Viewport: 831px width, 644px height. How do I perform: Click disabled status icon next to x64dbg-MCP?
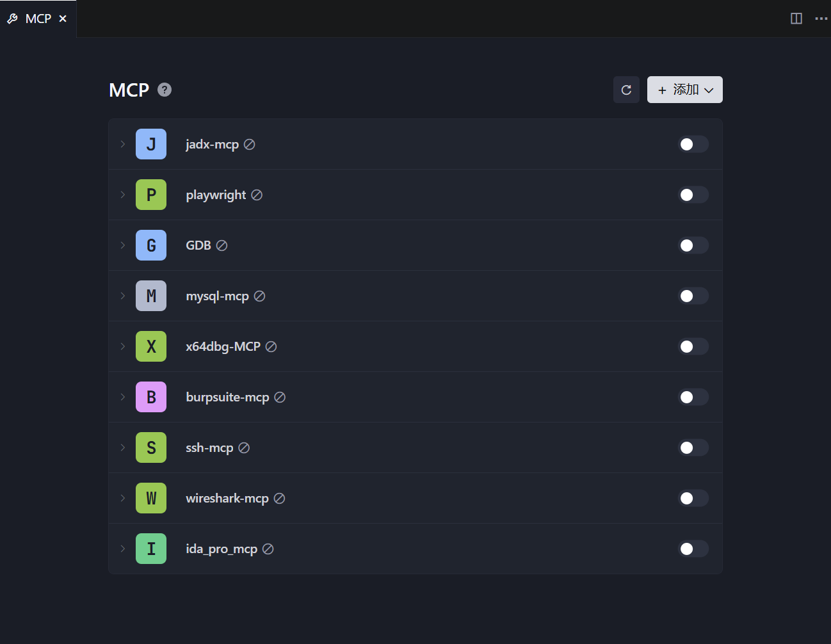point(271,347)
